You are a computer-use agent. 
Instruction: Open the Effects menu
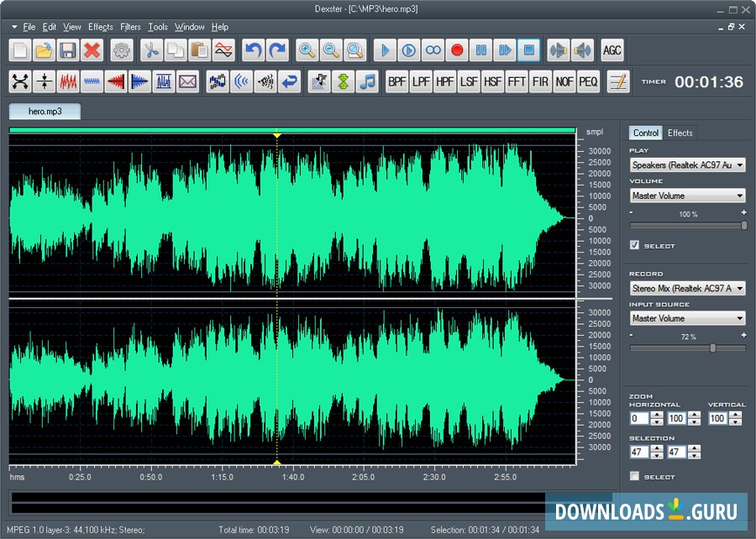100,27
